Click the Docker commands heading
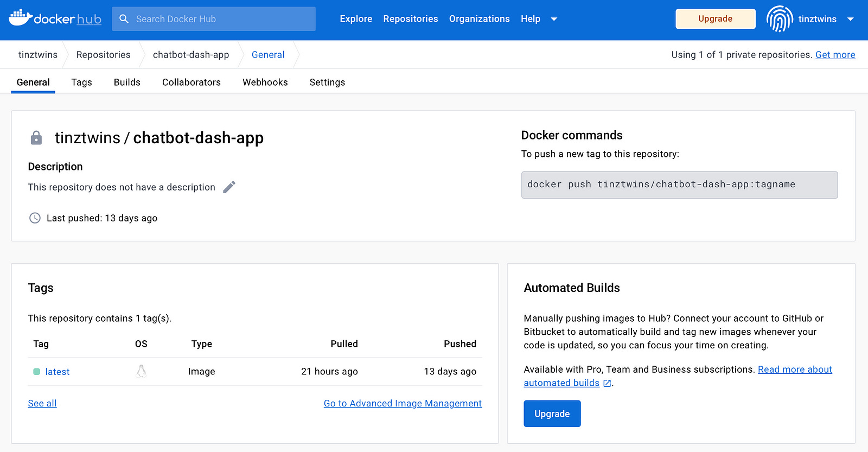 572,135
